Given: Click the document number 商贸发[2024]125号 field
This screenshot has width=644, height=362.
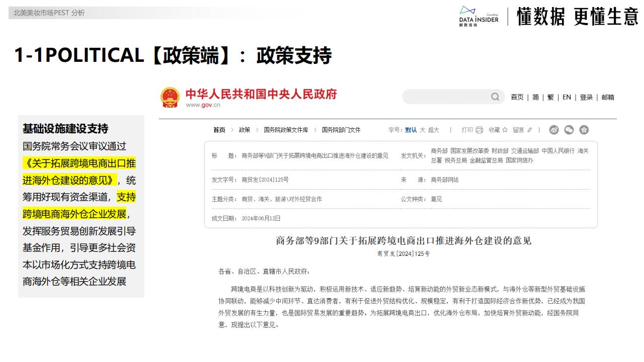Looking at the screenshot, I should coord(265,179).
